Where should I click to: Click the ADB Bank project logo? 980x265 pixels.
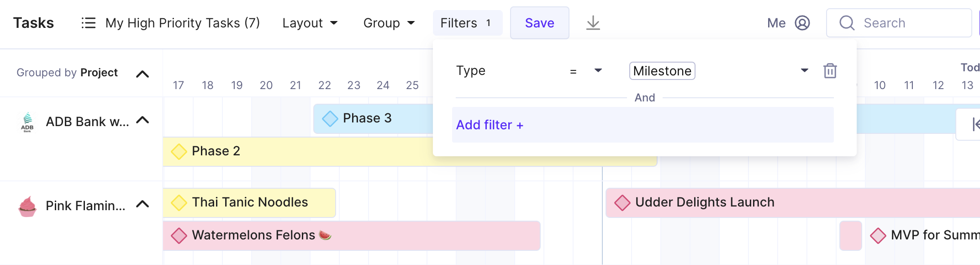coord(27,122)
